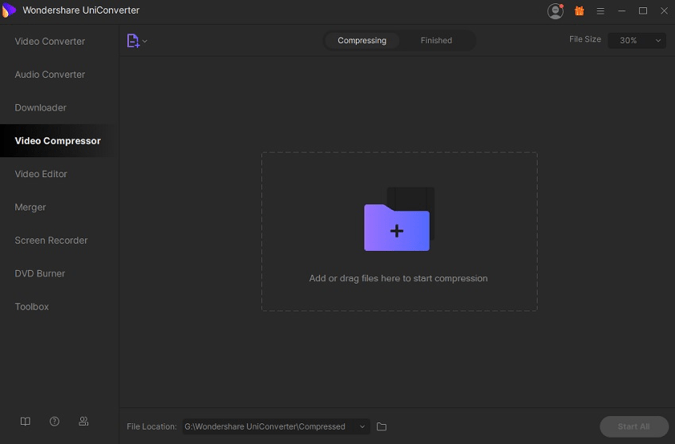675x444 pixels.
Task: Open the feedback users icon
Action: pos(84,421)
